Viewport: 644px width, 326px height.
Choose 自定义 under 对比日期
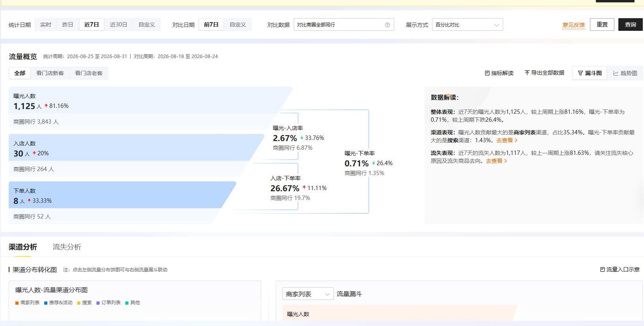point(238,24)
